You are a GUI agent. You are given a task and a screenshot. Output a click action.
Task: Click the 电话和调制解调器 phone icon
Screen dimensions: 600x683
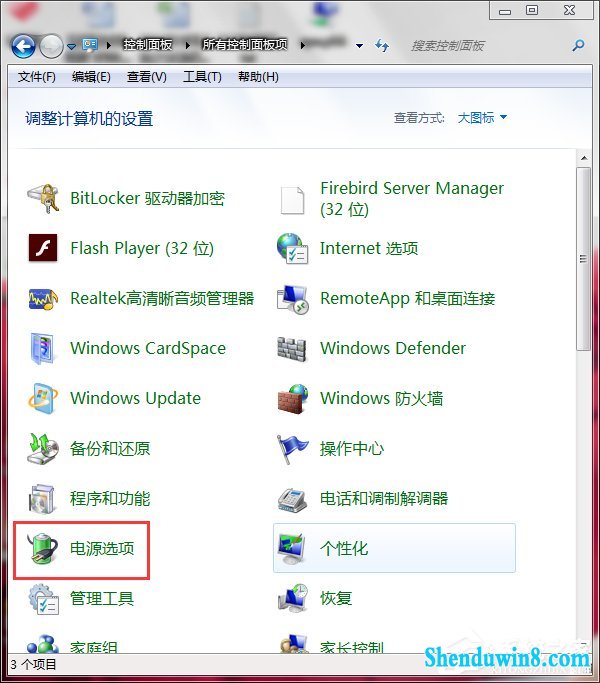point(292,500)
